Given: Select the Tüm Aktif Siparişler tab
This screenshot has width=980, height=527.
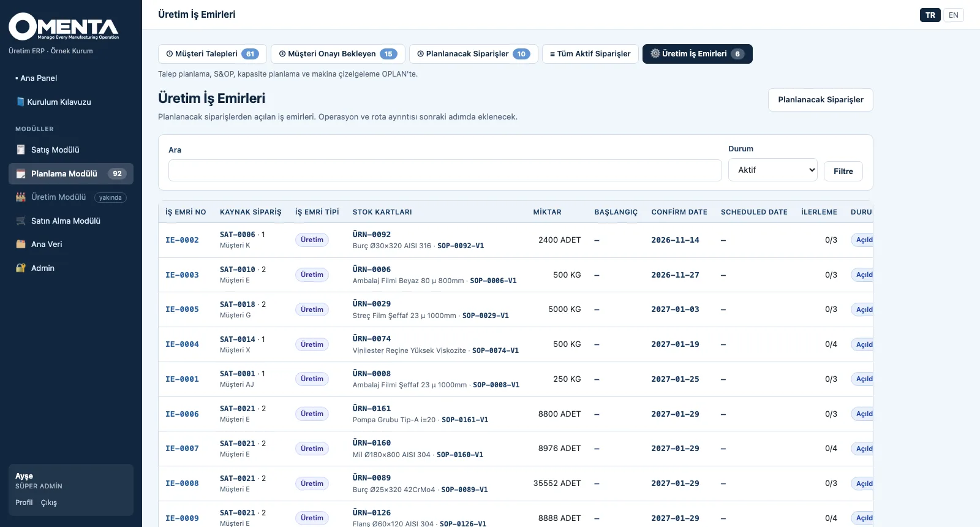Looking at the screenshot, I should (x=590, y=54).
